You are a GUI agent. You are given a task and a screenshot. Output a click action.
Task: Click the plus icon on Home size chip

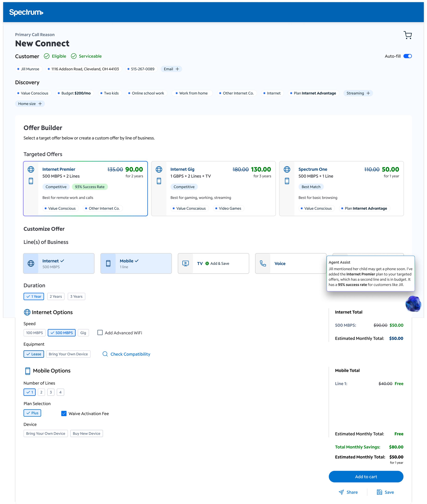[40, 104]
